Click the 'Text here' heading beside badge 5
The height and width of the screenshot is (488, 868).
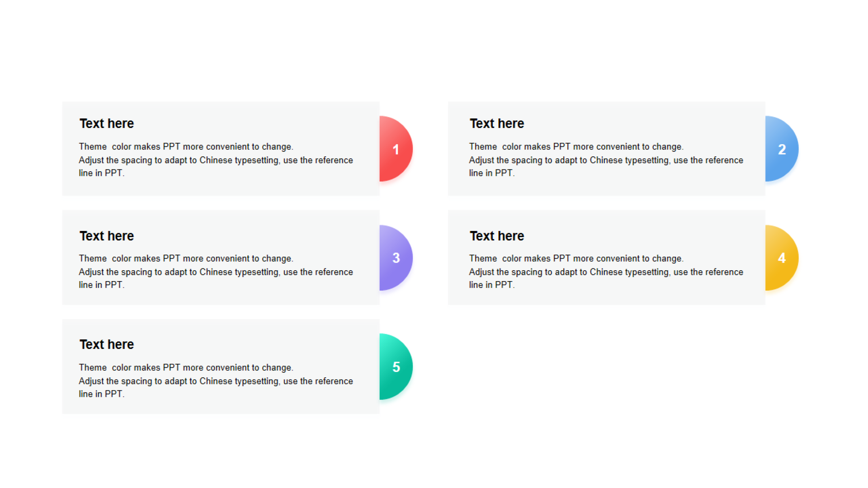(107, 344)
